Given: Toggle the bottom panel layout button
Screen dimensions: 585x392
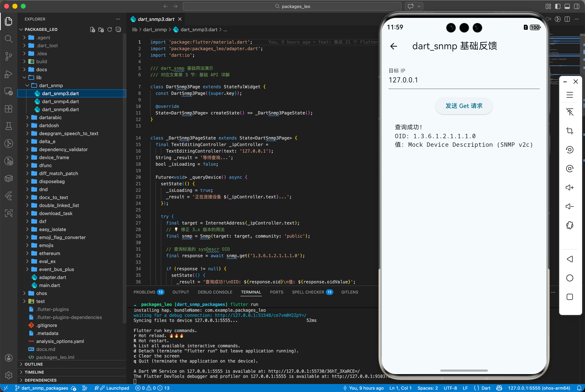Looking at the screenshot, I should (x=567, y=6).
